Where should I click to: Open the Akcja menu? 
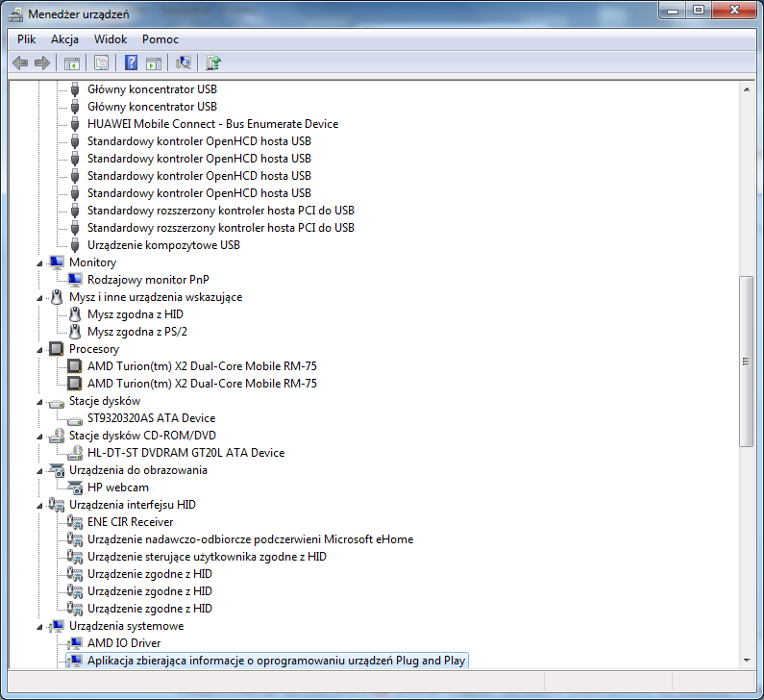coord(64,39)
